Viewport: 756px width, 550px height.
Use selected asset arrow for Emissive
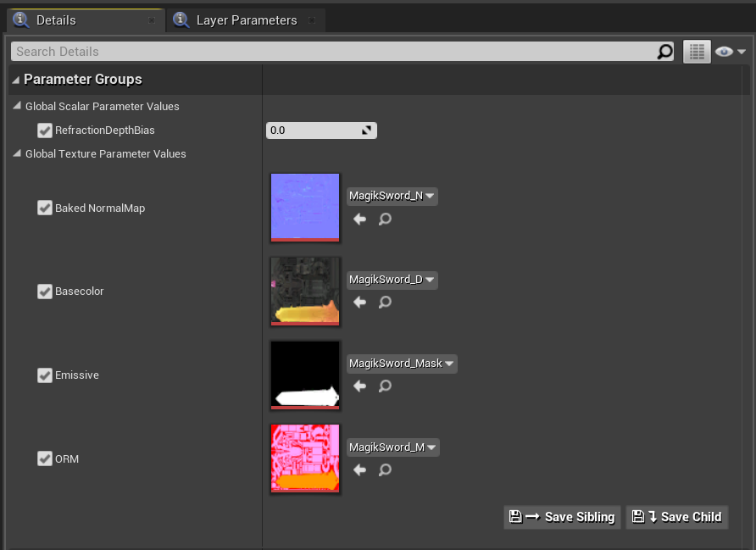click(359, 386)
